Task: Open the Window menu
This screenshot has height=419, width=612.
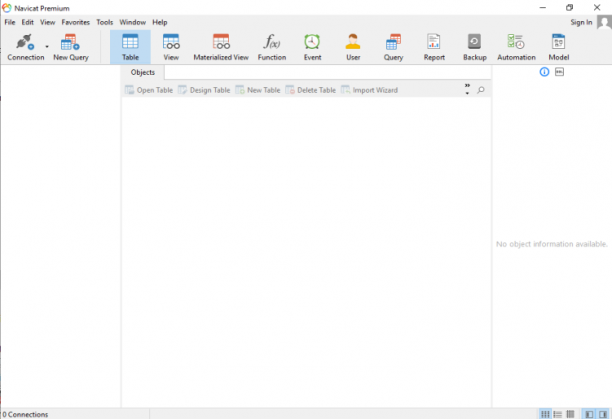Action: pos(133,22)
